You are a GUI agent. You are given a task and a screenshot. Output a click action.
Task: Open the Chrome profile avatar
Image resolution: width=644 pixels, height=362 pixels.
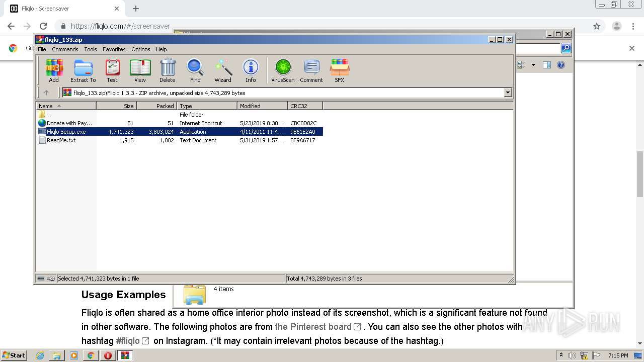[x=617, y=26]
